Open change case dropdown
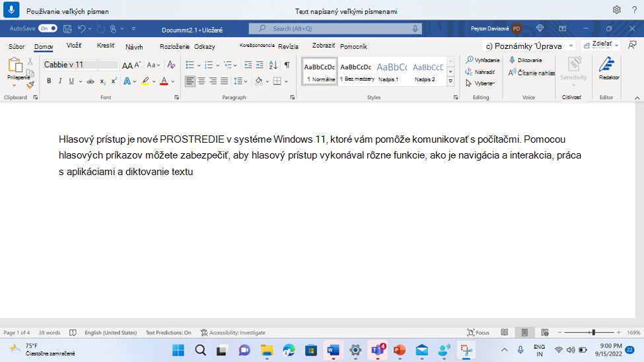Viewport: 644px width, 362px height. tap(153, 65)
